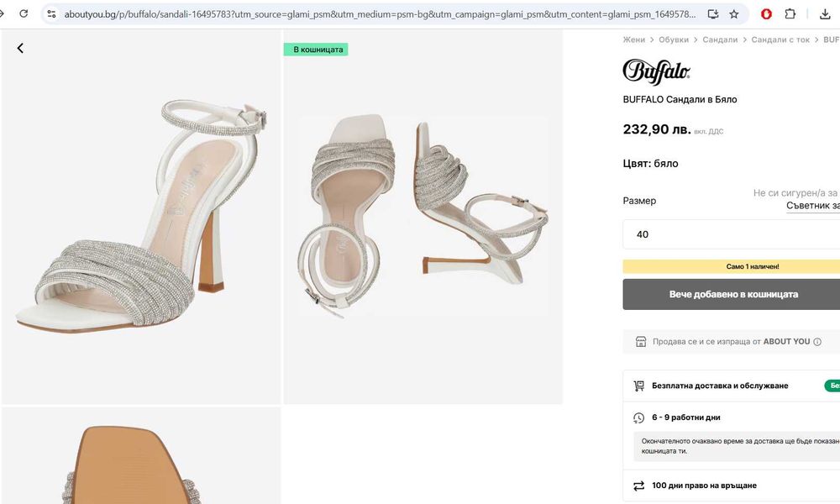Click the install app icon in address bar

[713, 14]
